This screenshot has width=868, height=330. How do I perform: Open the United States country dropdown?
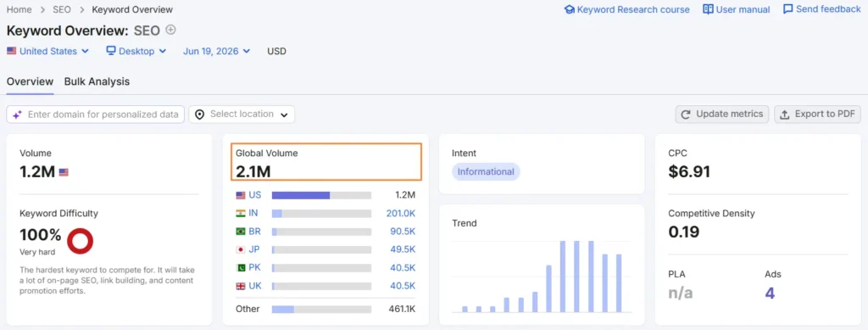(47, 51)
